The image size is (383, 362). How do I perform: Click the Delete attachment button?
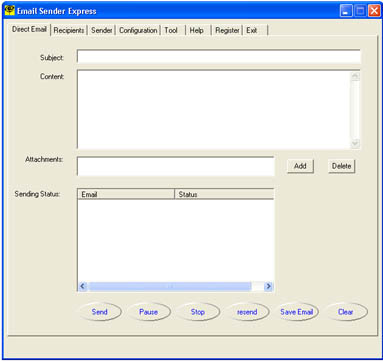(341, 166)
